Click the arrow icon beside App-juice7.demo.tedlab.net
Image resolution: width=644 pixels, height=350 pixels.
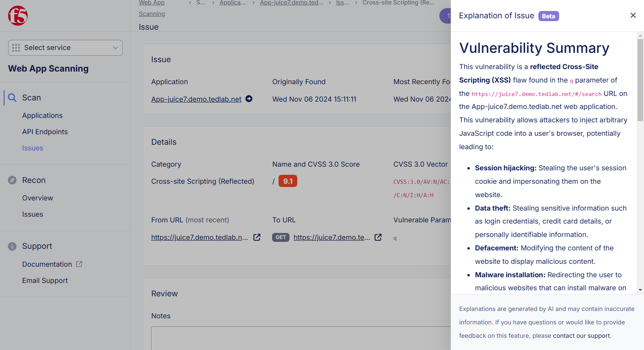(249, 99)
